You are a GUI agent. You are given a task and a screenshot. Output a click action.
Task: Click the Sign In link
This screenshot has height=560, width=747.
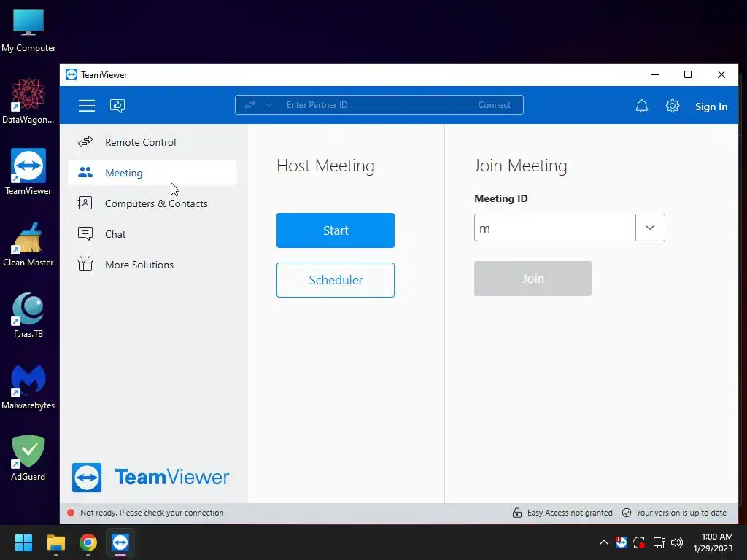[711, 106]
